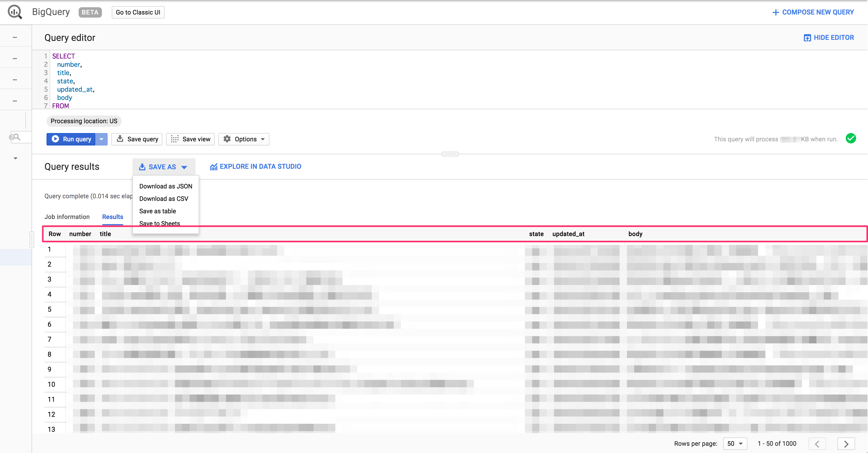The height and width of the screenshot is (453, 868).
Task: Click the Options gear icon
Action: [227, 139]
